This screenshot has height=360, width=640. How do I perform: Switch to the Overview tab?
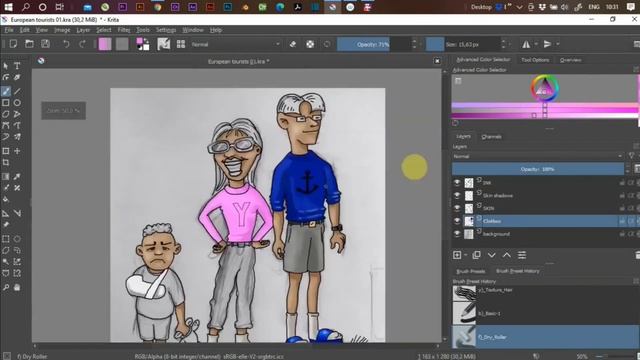(571, 60)
